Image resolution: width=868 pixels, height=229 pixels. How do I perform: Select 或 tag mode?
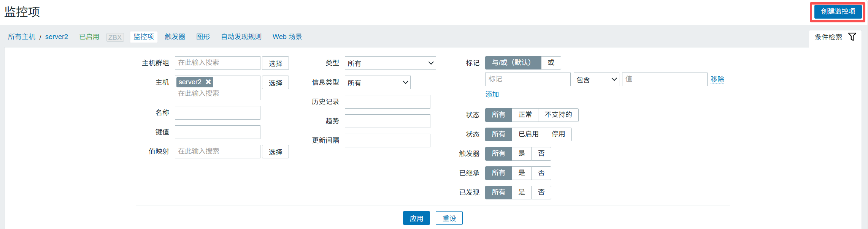(x=551, y=63)
